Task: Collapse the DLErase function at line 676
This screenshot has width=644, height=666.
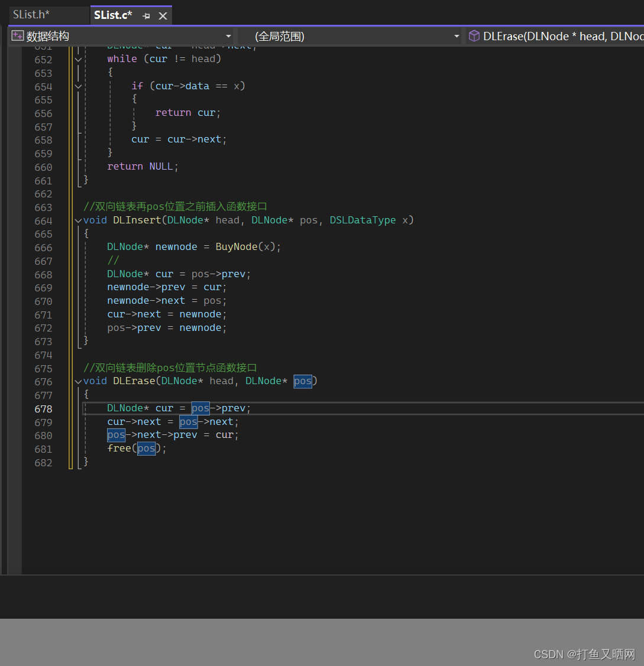Action: coord(78,382)
